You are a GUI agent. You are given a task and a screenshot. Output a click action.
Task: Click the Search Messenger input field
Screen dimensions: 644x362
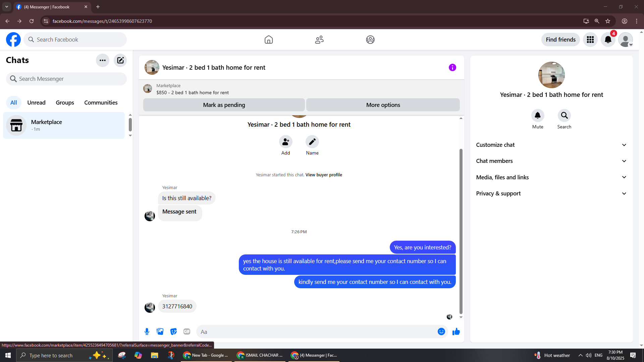pyautogui.click(x=66, y=79)
